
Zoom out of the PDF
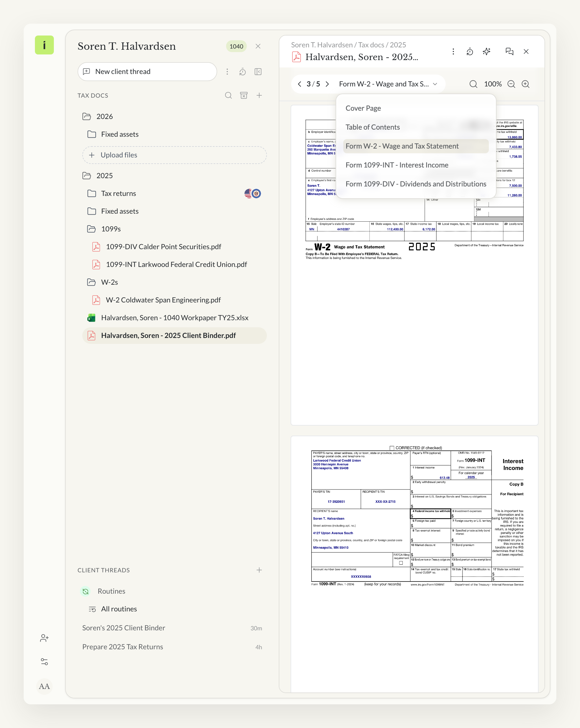click(x=511, y=84)
